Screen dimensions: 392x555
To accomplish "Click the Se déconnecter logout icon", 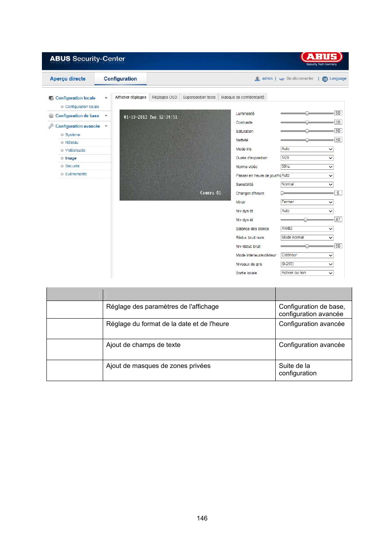I will 282,79.
